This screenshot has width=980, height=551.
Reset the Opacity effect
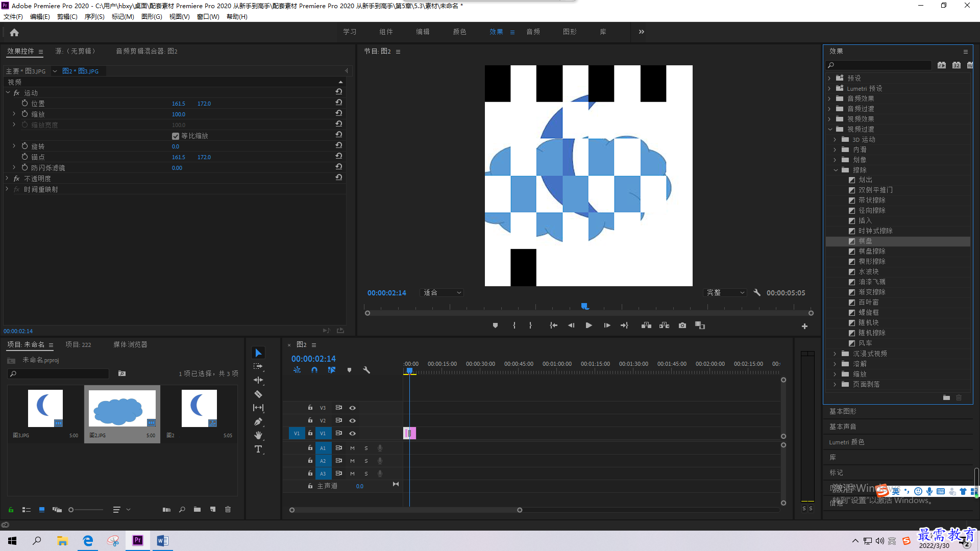[338, 178]
